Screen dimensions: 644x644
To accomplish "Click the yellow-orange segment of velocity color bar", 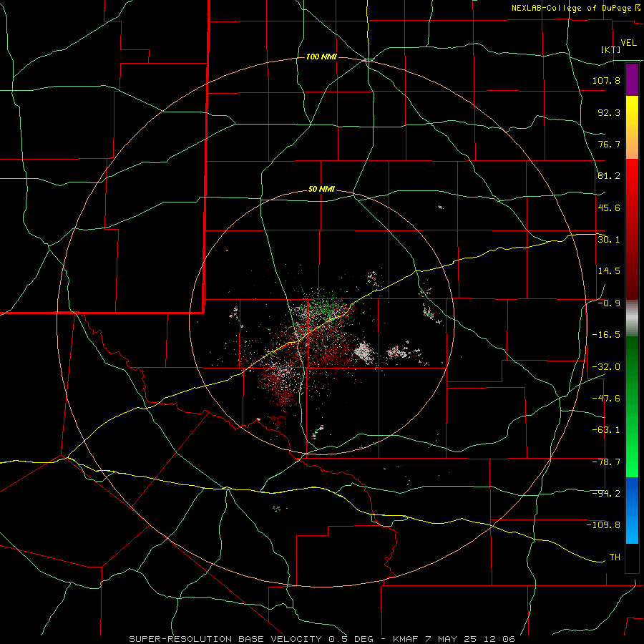I will point(632,127).
